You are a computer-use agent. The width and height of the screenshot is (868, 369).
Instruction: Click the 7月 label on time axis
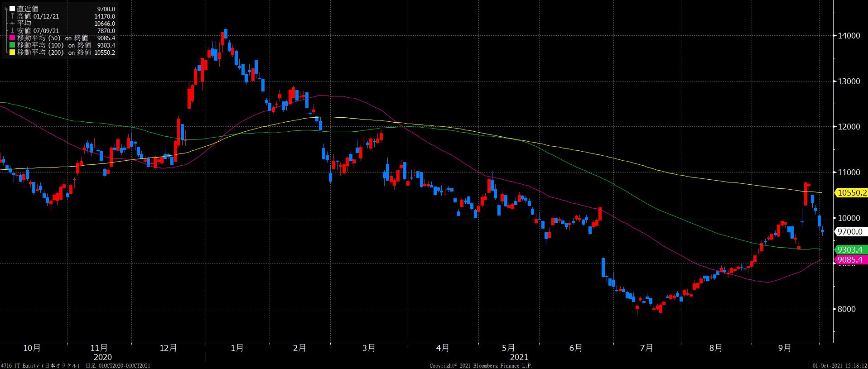pos(646,348)
